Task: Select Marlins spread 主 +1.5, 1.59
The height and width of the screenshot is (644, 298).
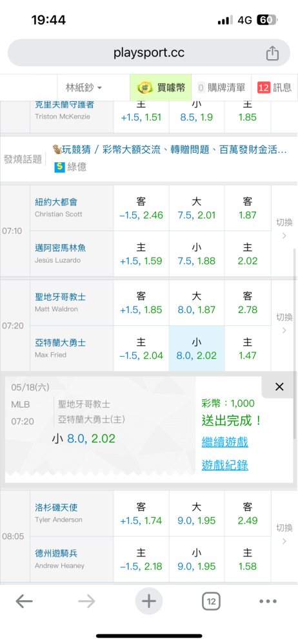Action: coord(141,254)
